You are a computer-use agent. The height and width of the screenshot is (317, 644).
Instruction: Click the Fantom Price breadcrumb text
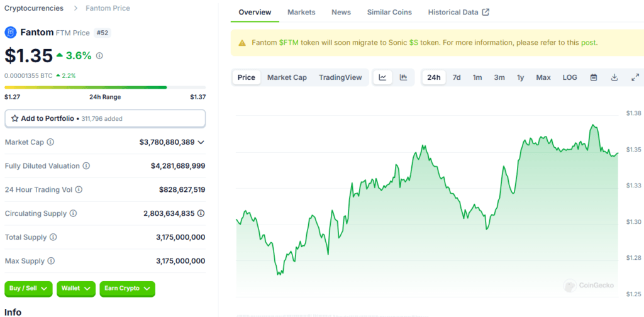coord(108,8)
